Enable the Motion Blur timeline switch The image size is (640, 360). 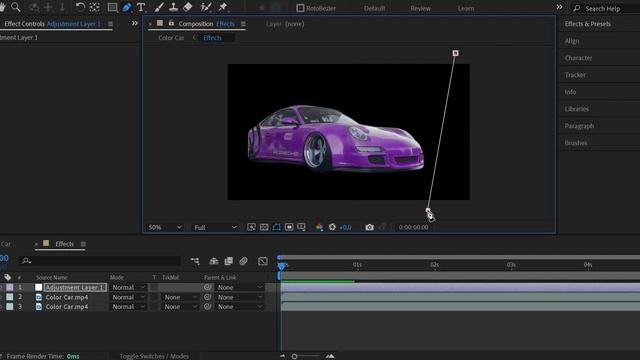coord(243,261)
